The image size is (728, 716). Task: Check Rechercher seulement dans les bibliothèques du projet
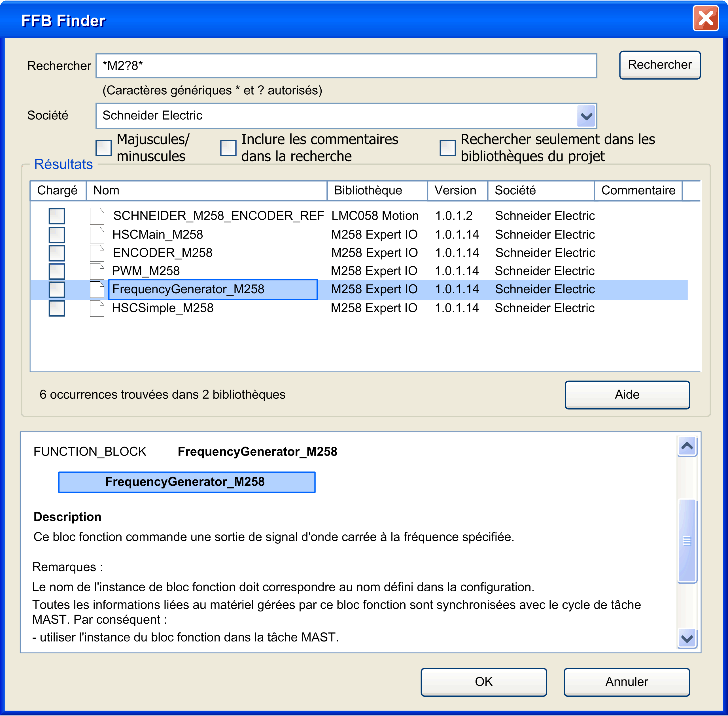click(447, 148)
